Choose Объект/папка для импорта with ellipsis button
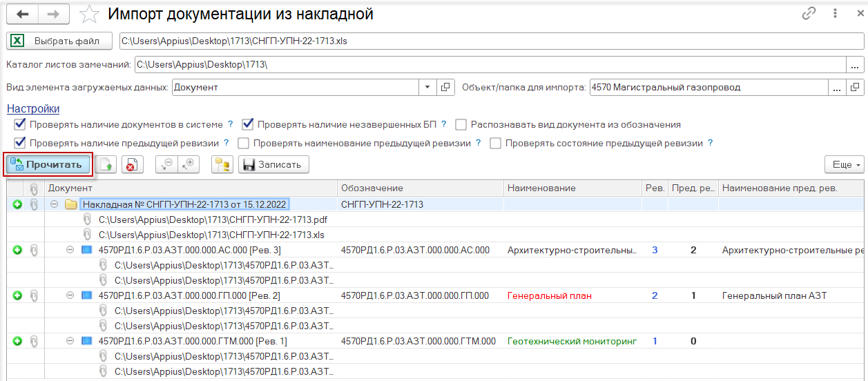Image resolution: width=868 pixels, height=381 pixels. coord(837,88)
